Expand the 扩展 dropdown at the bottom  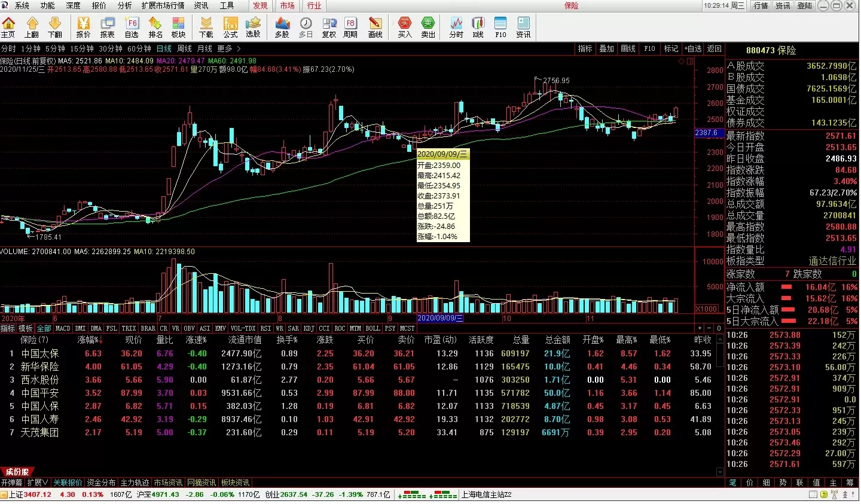click(38, 482)
